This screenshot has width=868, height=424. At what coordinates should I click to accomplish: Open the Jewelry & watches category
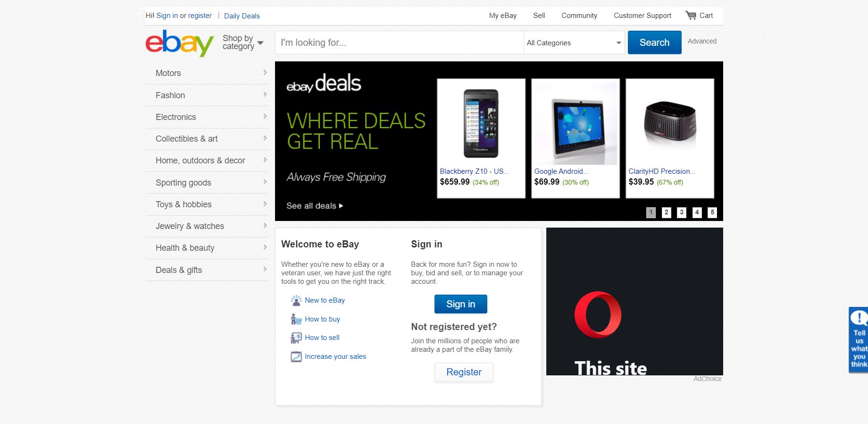coord(207,226)
